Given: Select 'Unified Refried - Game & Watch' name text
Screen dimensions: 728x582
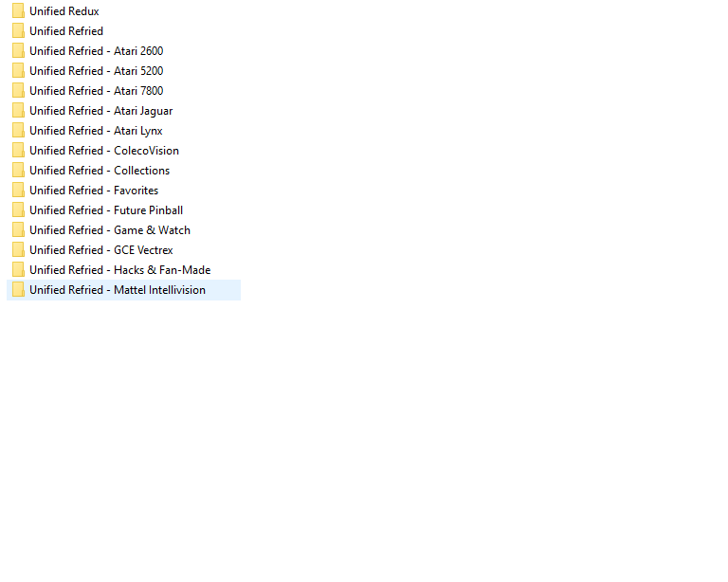Looking at the screenshot, I should click(110, 230).
